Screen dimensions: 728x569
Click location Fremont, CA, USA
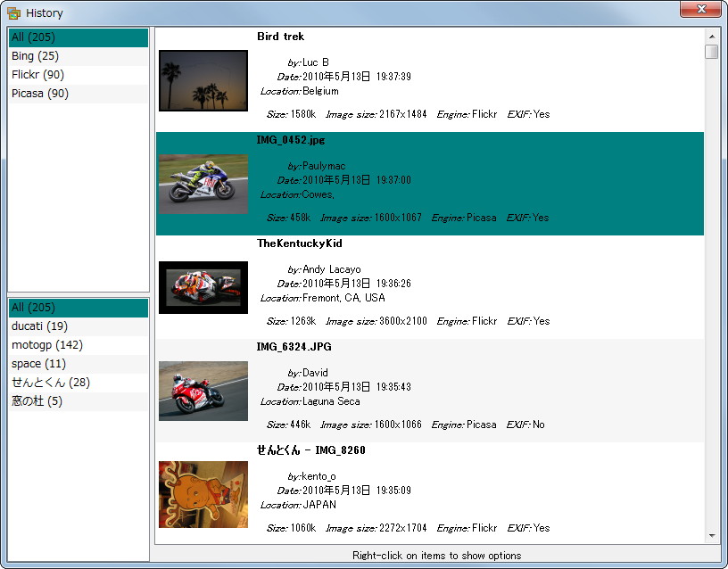343,299
